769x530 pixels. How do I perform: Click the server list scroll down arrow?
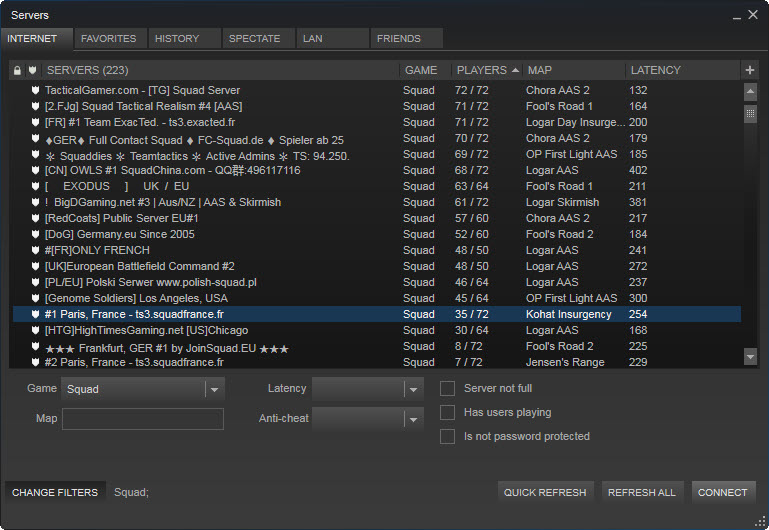coord(750,356)
